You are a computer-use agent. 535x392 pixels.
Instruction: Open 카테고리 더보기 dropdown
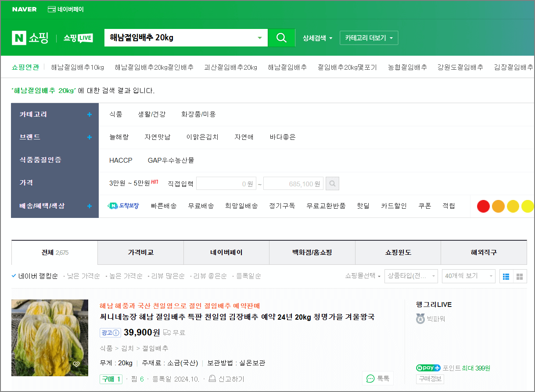pyautogui.click(x=369, y=38)
